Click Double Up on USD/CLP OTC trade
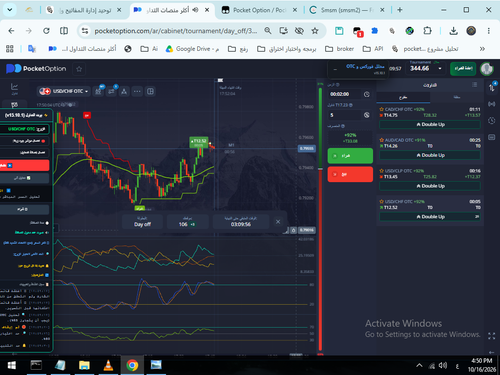This screenshot has height=375, width=500. point(430,186)
